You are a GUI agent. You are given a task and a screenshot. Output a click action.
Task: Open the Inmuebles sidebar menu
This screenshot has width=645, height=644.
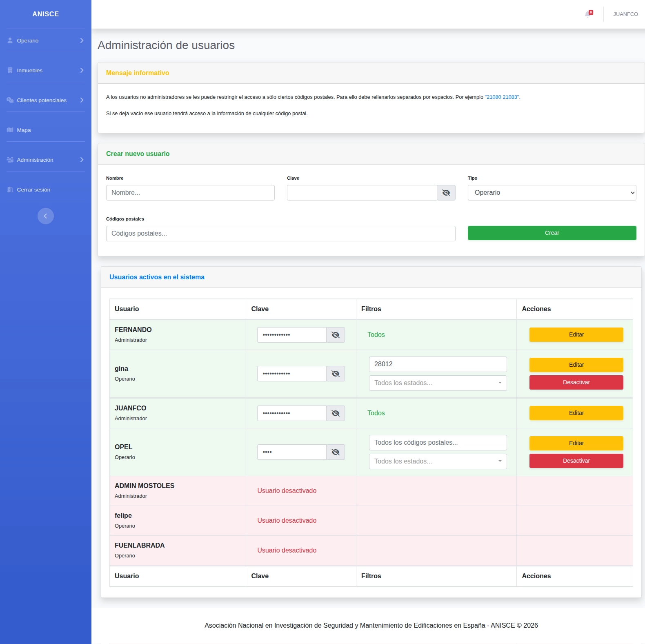coord(46,70)
